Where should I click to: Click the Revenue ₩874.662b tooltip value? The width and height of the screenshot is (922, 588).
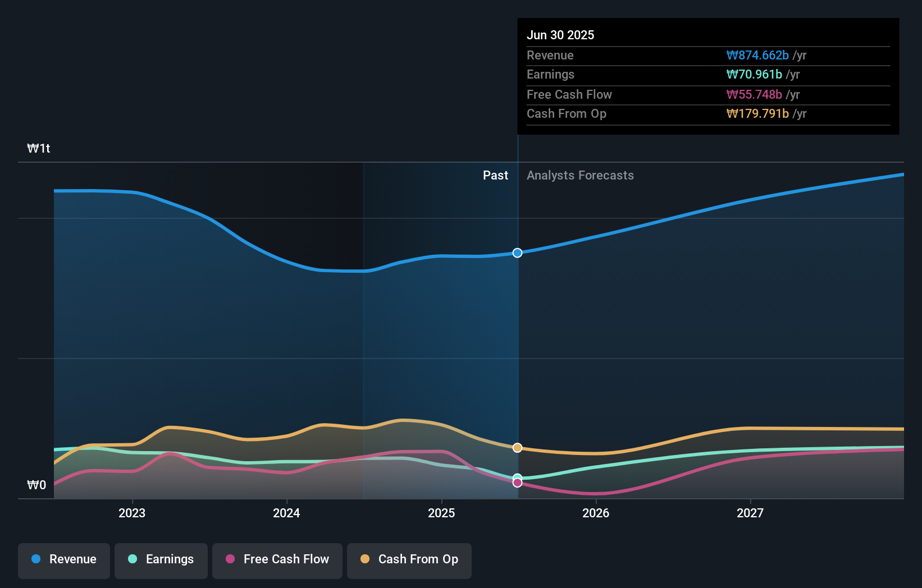756,56
